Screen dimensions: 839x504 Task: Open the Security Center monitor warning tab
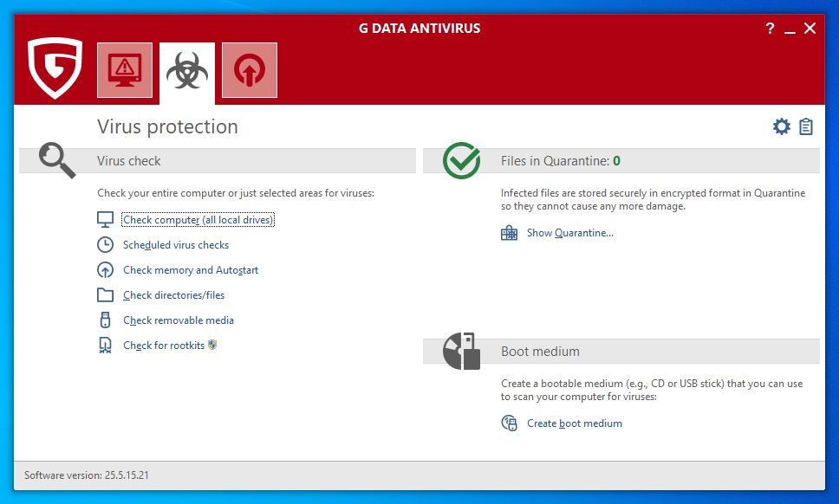[x=125, y=70]
